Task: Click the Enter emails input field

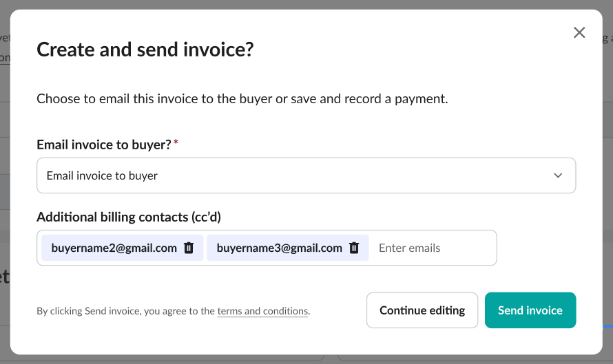Action: (x=427, y=248)
